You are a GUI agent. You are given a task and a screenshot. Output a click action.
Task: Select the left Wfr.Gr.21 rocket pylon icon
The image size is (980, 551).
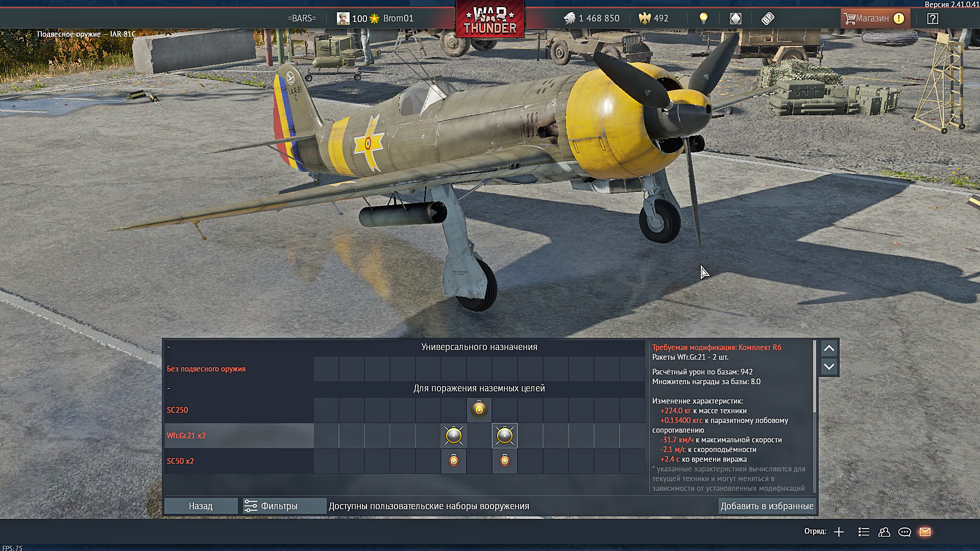(454, 436)
